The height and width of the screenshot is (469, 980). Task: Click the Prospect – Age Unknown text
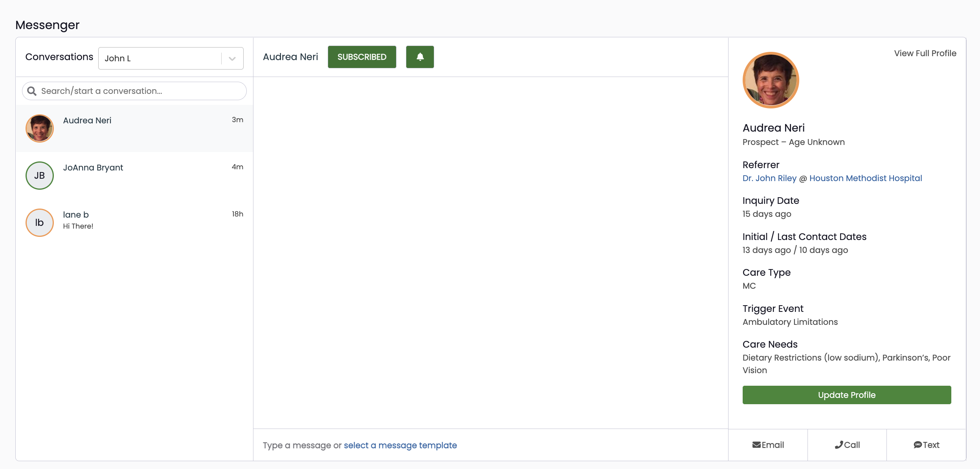pyautogui.click(x=793, y=142)
